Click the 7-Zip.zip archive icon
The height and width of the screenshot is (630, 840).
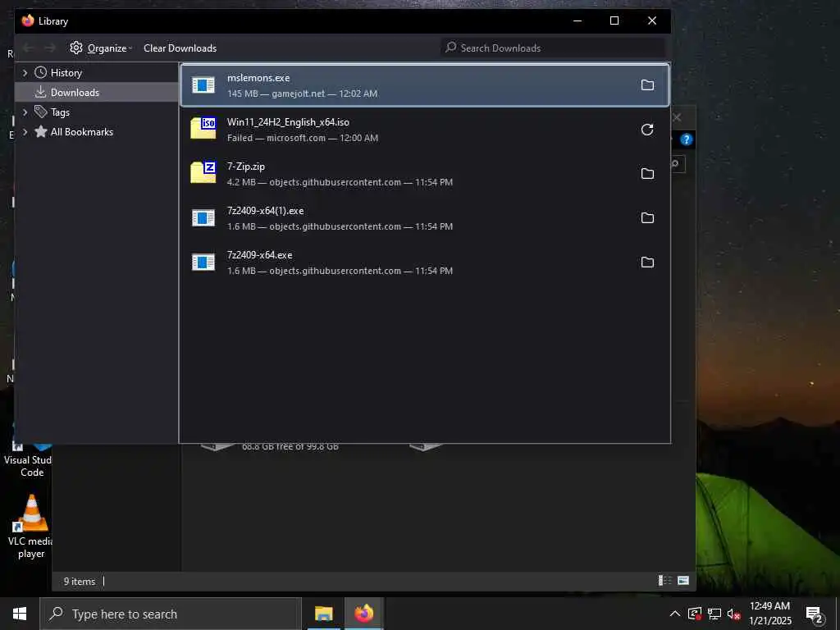[x=203, y=172]
